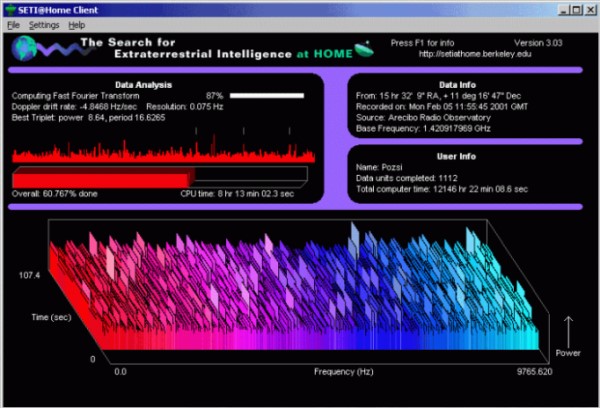The image size is (600, 408).
Task: Open the Help menu
Action: (77, 25)
